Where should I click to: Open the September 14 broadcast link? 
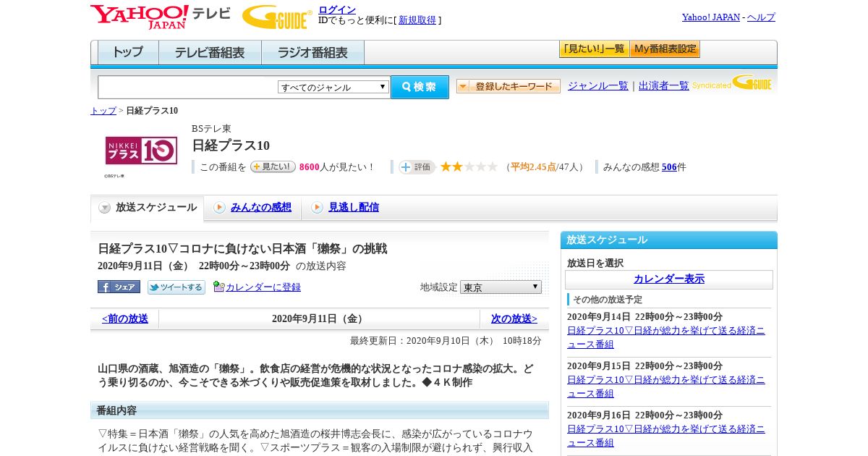click(x=665, y=337)
